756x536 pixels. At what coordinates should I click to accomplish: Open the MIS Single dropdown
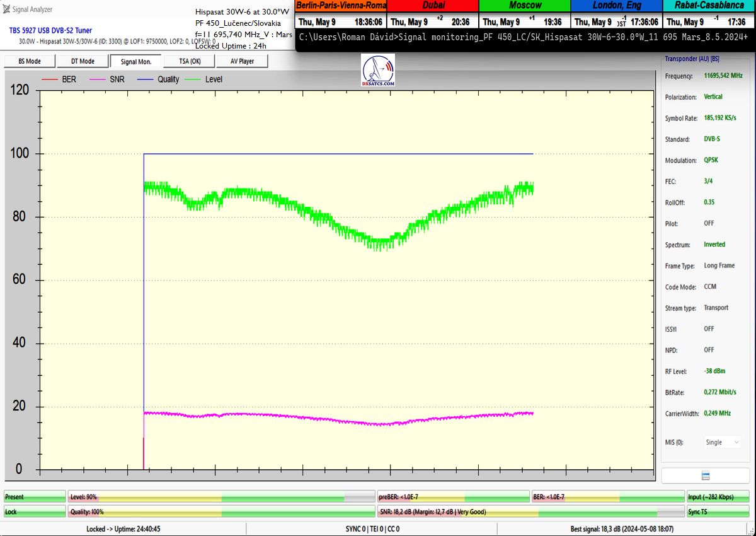[x=722, y=442]
